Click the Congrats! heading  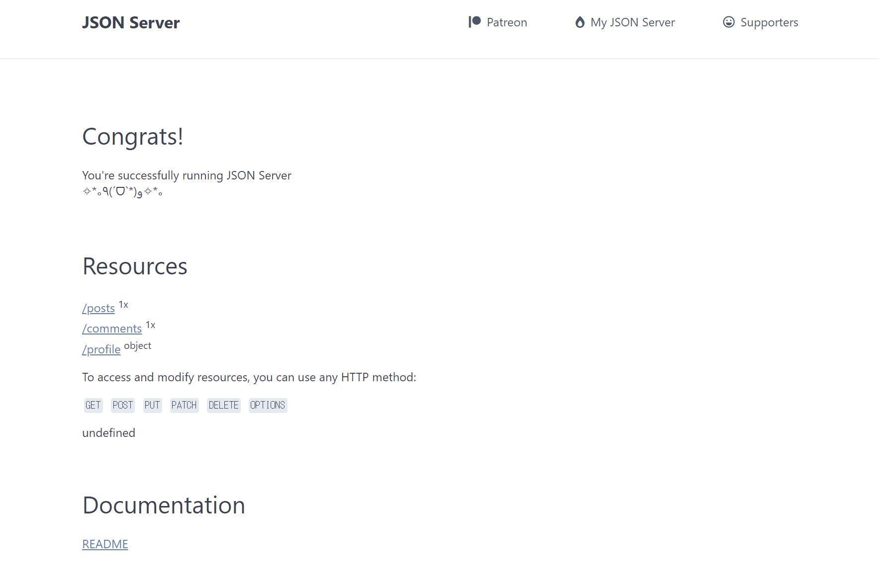(133, 137)
